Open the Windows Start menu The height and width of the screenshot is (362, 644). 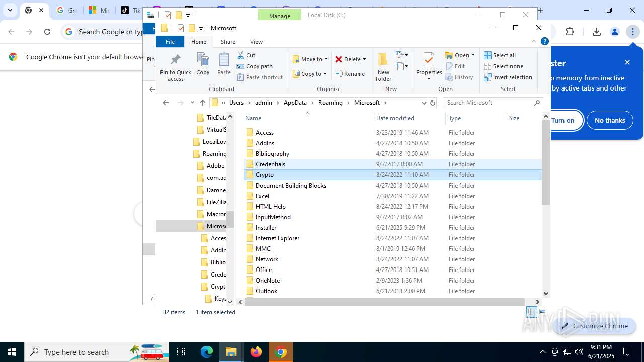click(12, 352)
